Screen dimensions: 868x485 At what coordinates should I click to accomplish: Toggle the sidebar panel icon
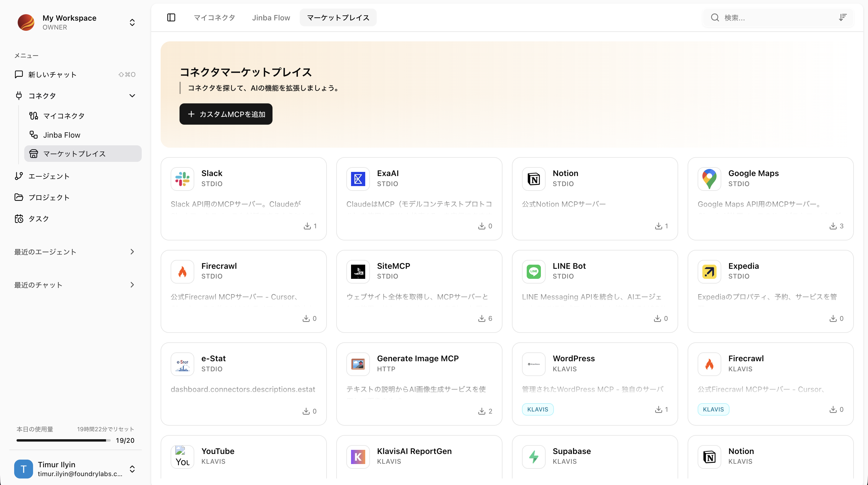171,17
